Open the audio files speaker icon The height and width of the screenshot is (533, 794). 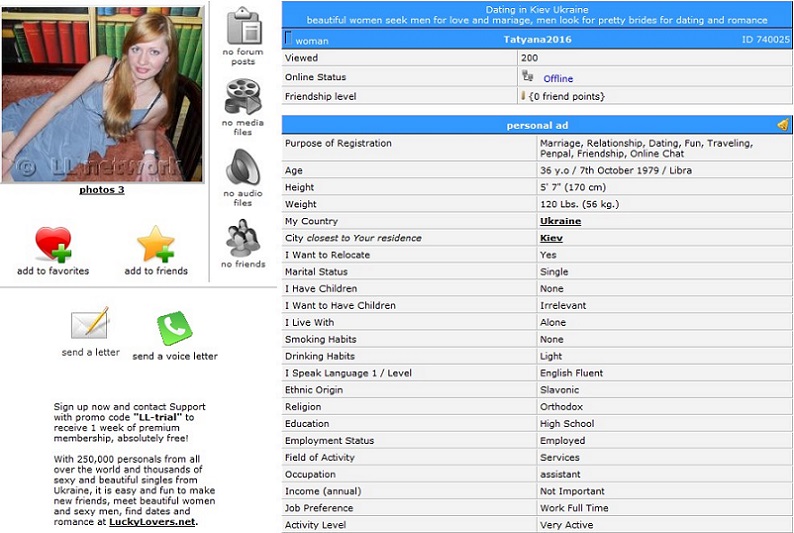point(243,167)
